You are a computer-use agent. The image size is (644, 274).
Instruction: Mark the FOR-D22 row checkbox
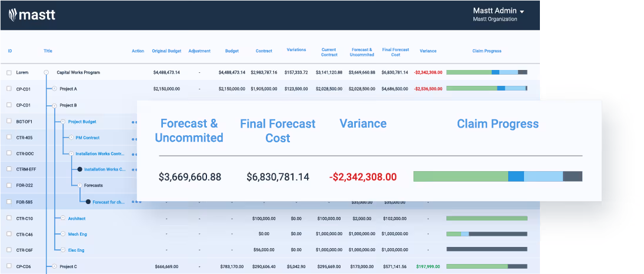tap(9, 185)
